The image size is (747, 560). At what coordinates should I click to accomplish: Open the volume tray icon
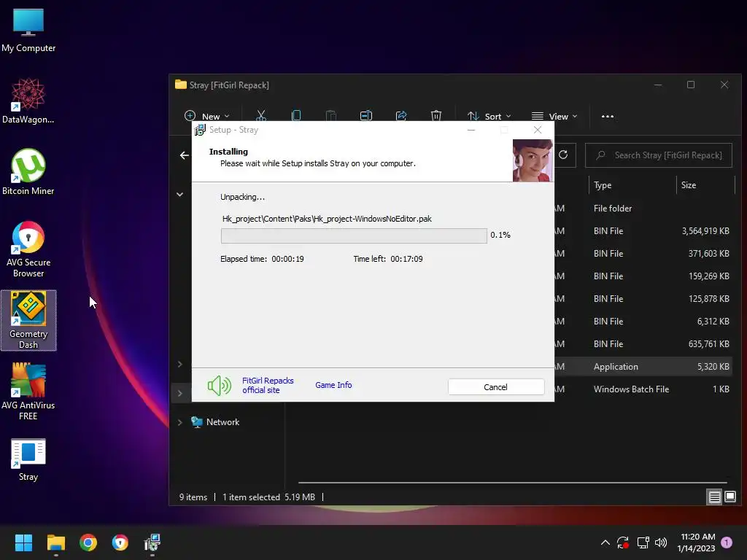pos(661,542)
